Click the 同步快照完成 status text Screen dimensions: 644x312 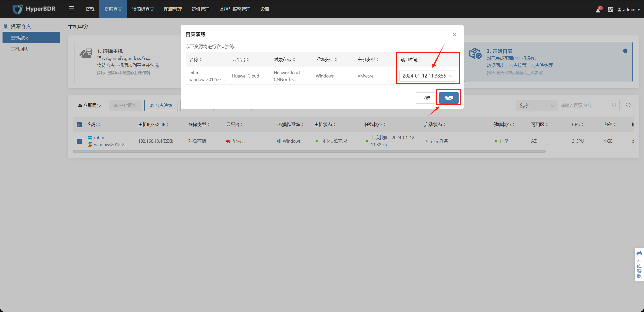334,141
